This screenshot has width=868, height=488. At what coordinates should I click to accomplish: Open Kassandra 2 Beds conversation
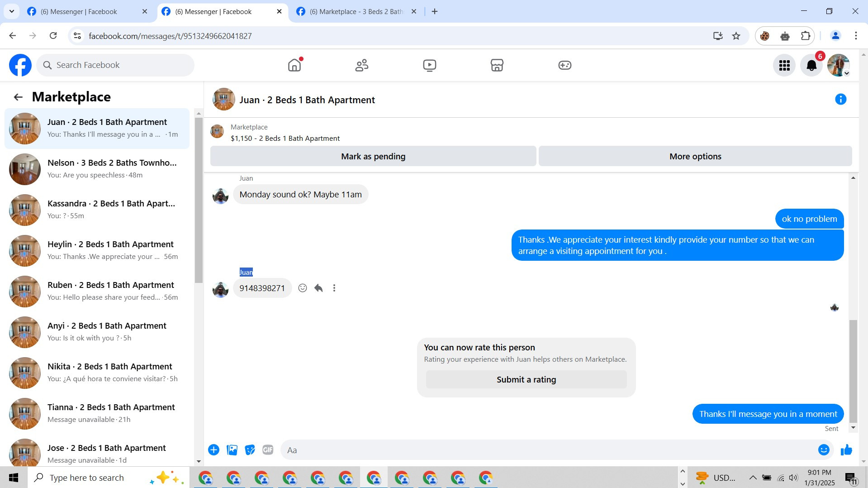coord(97,210)
